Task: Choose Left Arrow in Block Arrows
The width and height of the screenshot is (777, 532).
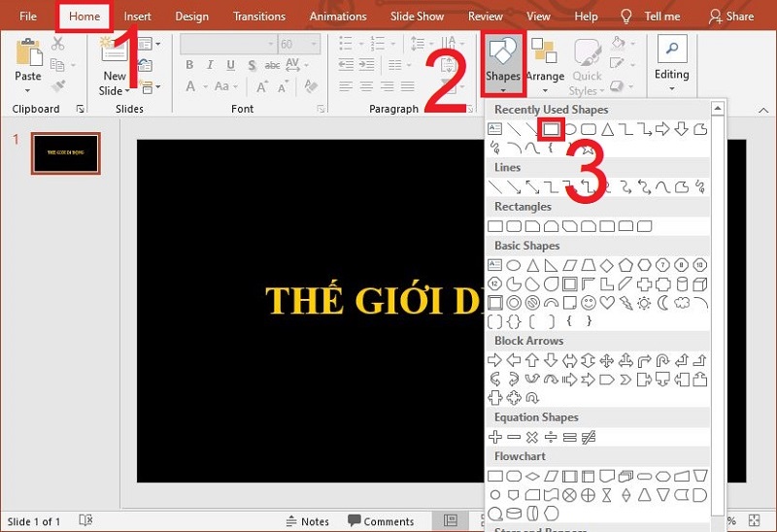Action: [x=514, y=360]
